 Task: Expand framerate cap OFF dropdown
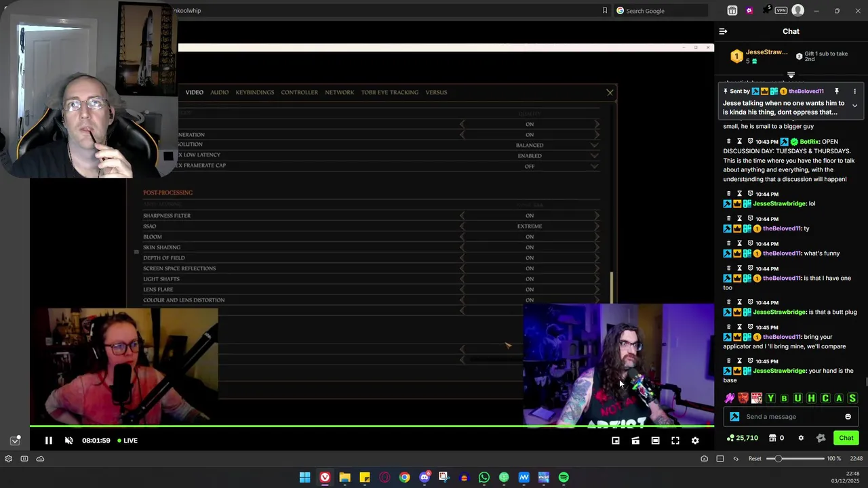[595, 166]
